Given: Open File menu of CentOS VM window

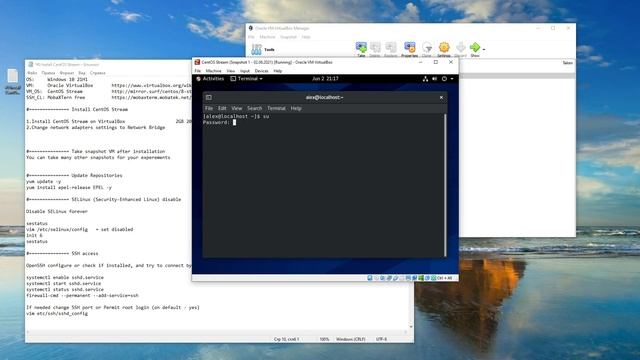Looking at the screenshot, I should 198,71.
